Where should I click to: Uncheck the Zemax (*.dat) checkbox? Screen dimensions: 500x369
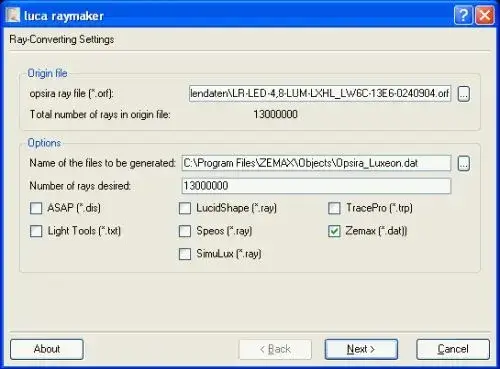coord(334,231)
